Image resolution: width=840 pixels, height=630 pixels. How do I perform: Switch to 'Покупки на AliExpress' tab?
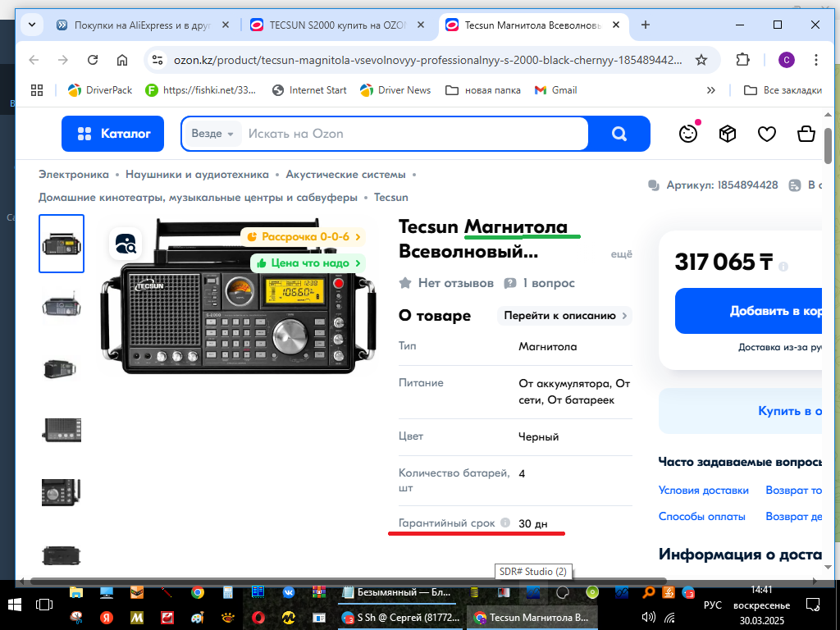(x=142, y=25)
